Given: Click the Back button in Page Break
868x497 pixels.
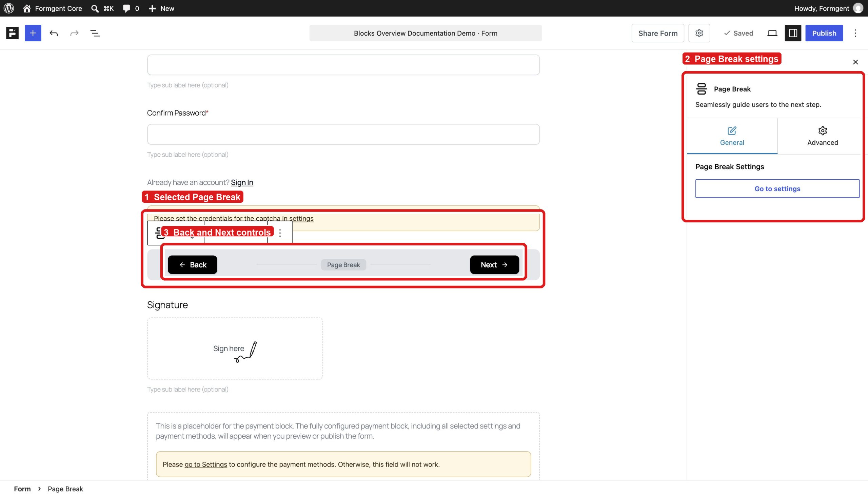Looking at the screenshot, I should click(193, 264).
